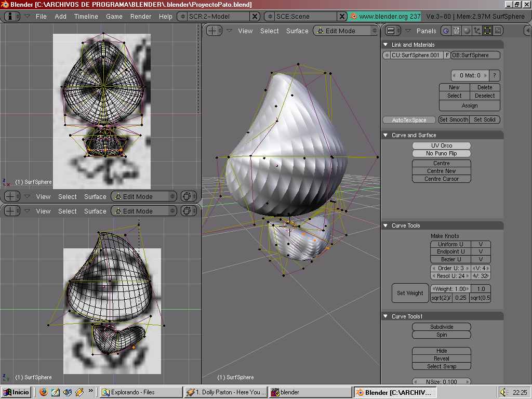Click the Centre New button

pos(442,171)
